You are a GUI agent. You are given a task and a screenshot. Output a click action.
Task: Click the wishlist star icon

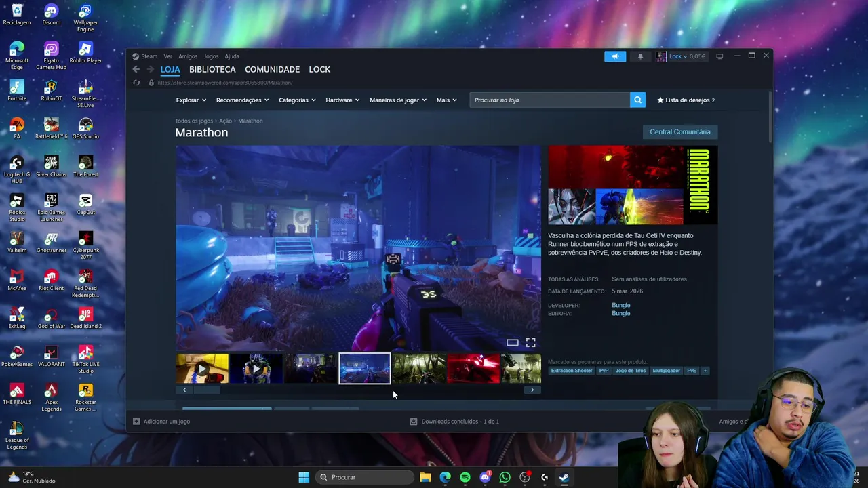(x=660, y=100)
